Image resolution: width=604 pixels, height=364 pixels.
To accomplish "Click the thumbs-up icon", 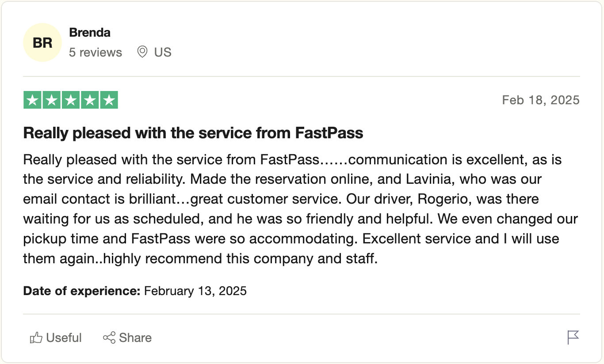I will coord(36,338).
